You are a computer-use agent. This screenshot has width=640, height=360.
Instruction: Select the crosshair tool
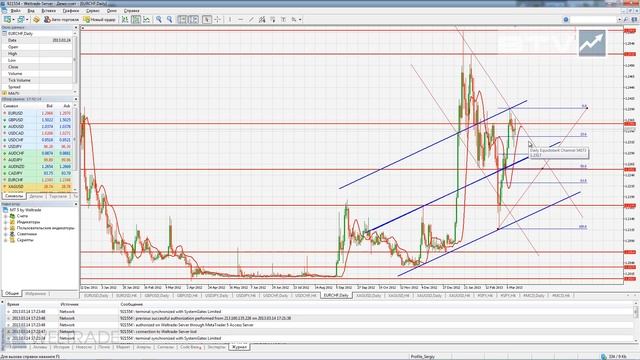[218, 19]
